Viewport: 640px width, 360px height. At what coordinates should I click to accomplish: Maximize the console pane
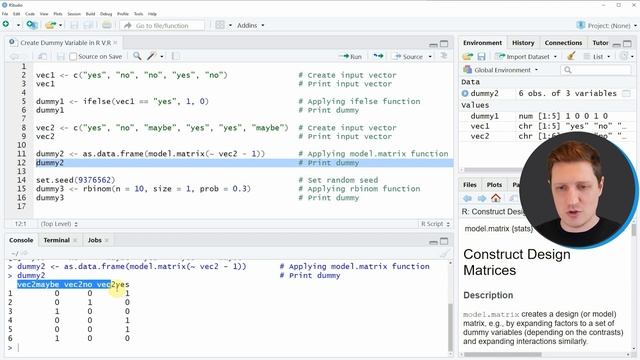[444, 241]
